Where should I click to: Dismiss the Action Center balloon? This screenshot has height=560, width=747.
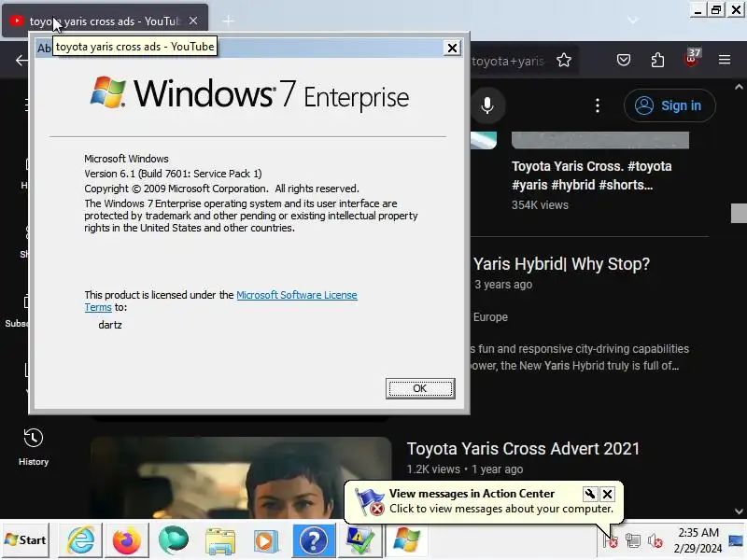click(x=607, y=494)
